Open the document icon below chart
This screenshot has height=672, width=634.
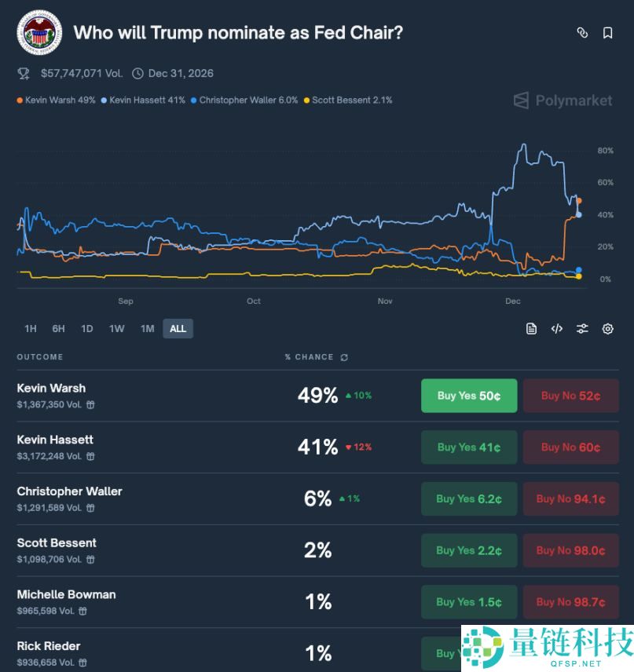[x=532, y=329]
